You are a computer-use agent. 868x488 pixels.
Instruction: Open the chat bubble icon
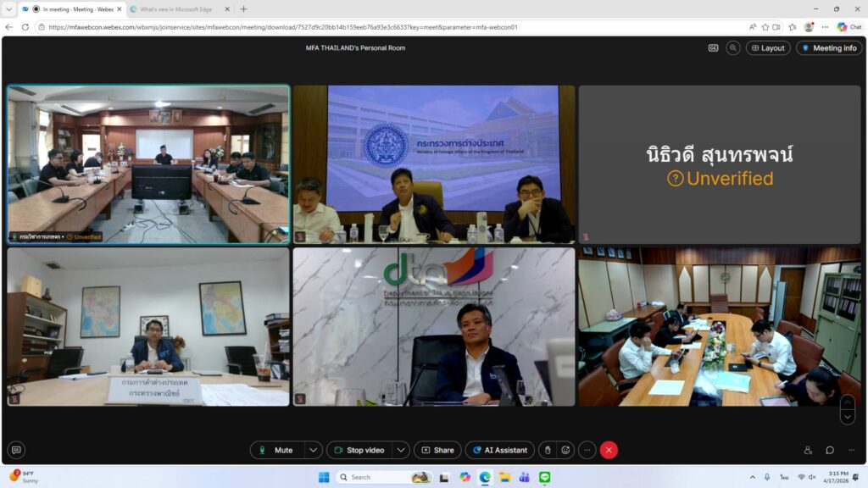click(x=830, y=451)
